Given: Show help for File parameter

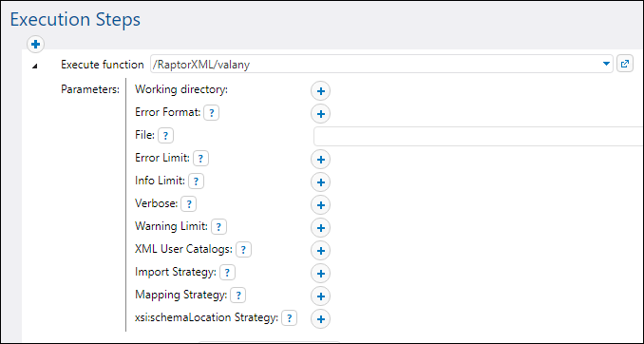Looking at the screenshot, I should (x=165, y=136).
